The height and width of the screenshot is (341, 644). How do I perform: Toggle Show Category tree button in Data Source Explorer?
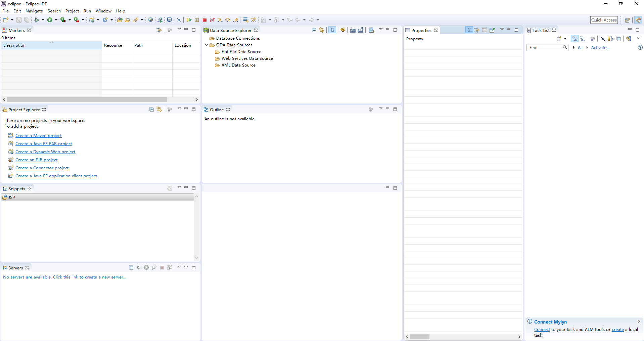coord(332,30)
